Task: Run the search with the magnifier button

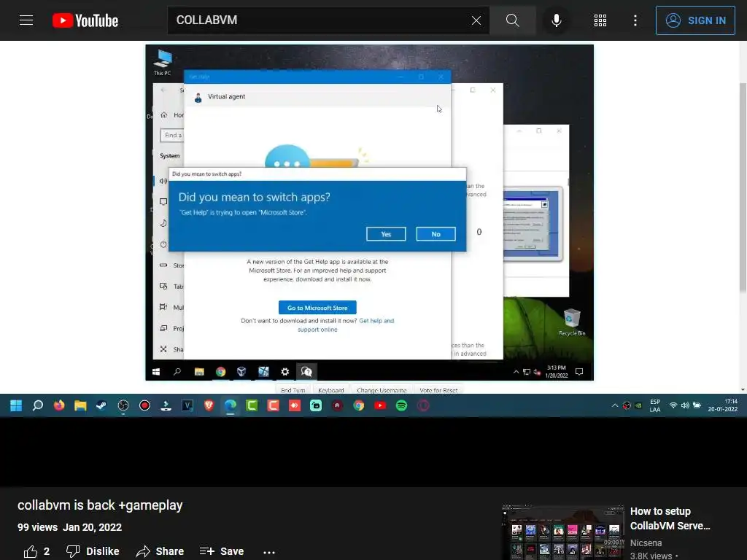Action: tap(513, 20)
